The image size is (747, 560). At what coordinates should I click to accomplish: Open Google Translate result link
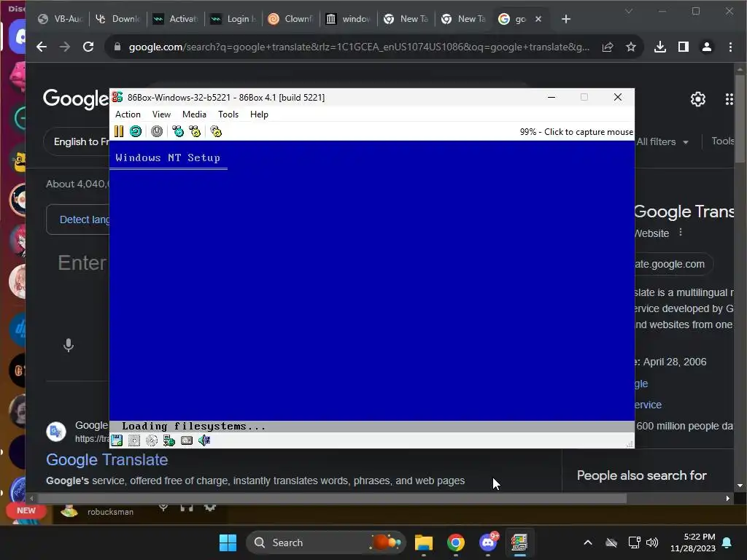(x=107, y=460)
